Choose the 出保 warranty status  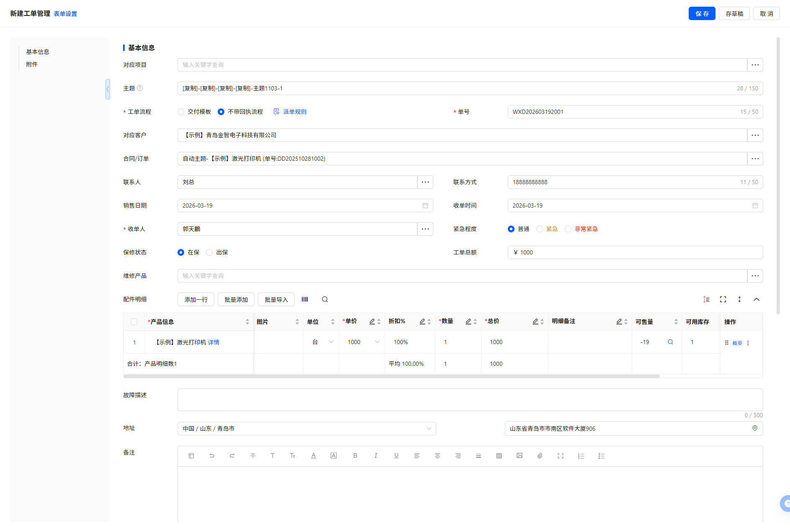pos(209,252)
